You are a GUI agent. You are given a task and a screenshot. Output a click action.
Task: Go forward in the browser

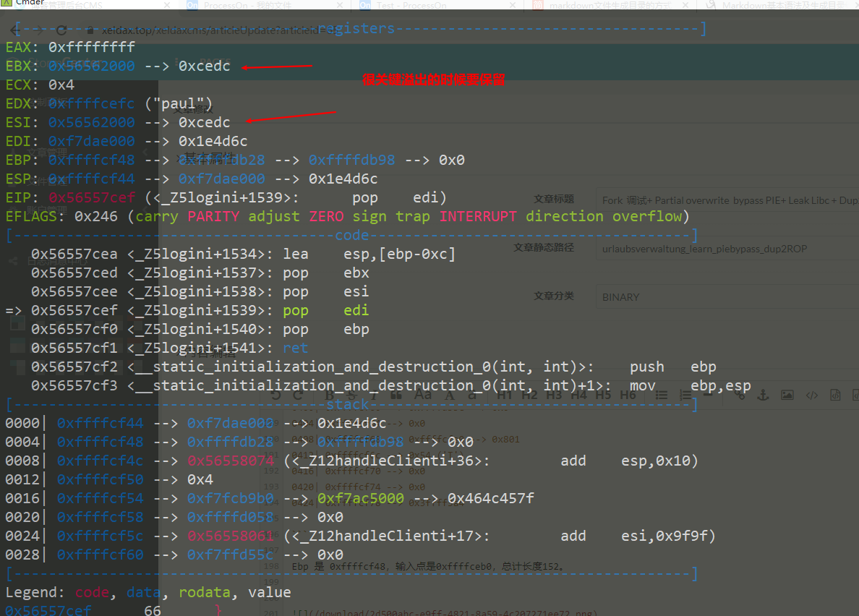[38, 30]
